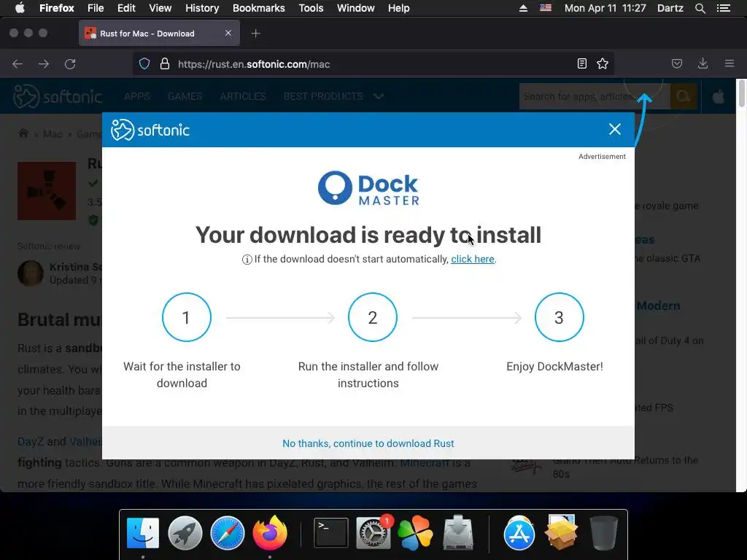Open App Store from the Dock

coord(519,533)
